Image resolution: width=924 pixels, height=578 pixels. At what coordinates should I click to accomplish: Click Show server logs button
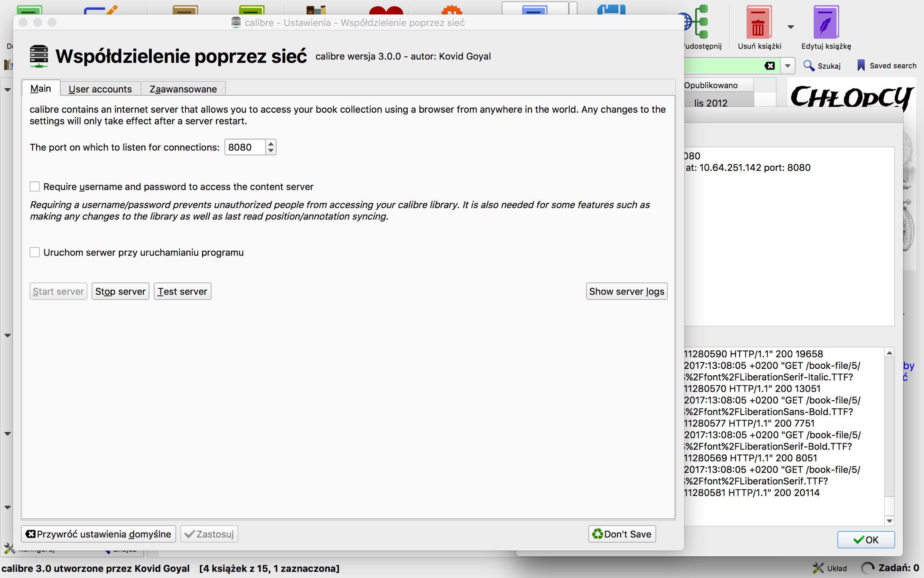[x=626, y=291]
